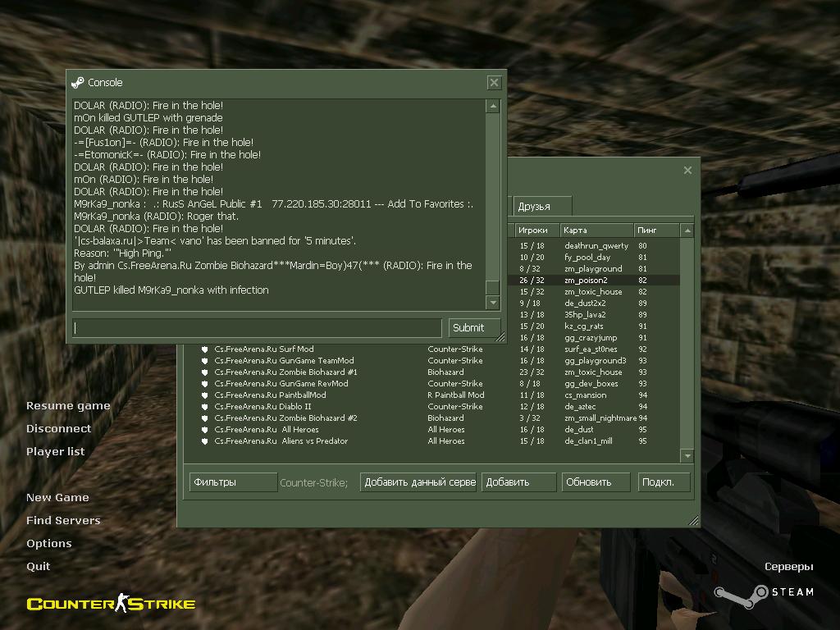Click the zm_small_nightmare map cell
Viewport: 840px width, 630px height.
click(600, 418)
